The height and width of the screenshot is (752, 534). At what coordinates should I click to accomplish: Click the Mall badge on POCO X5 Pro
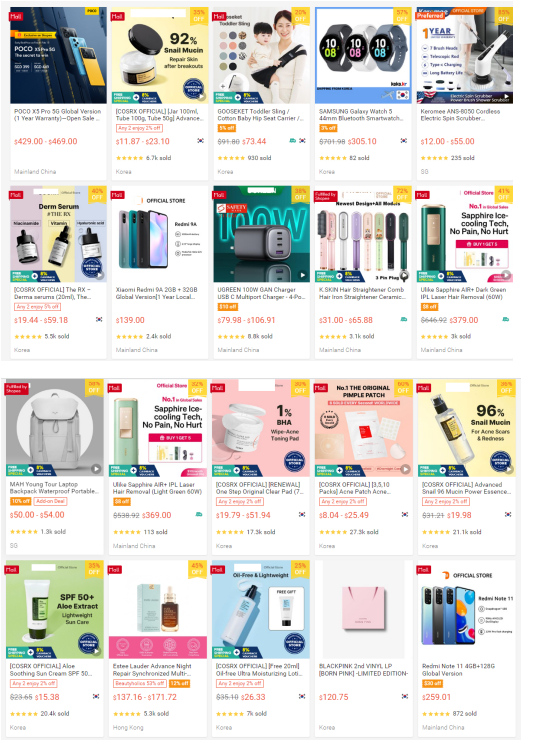click(16, 16)
